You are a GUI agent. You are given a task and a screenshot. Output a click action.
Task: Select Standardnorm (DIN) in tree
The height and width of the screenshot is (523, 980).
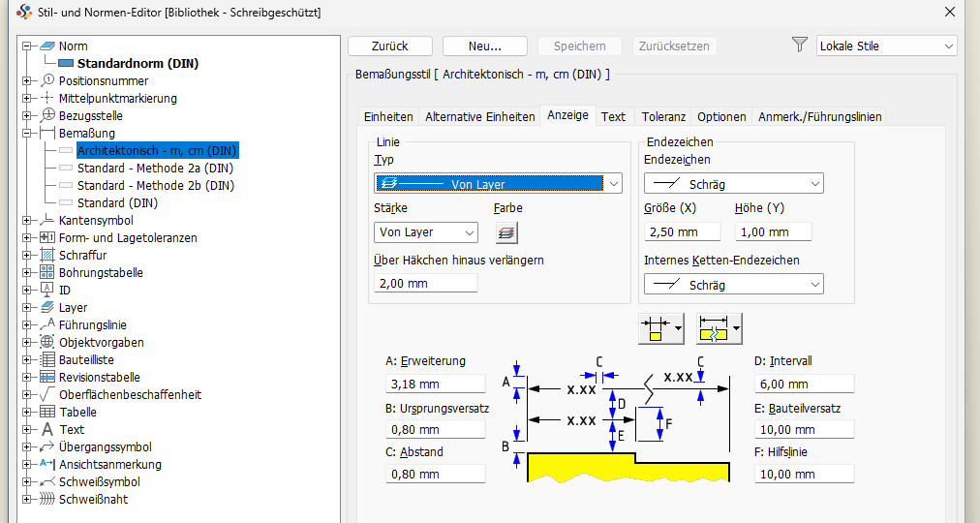138,64
